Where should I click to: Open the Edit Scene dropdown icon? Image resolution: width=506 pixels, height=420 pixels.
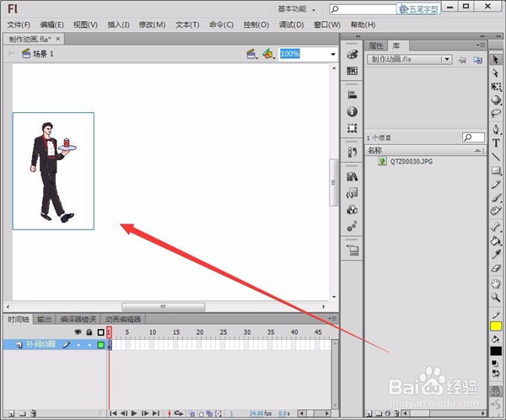point(252,54)
